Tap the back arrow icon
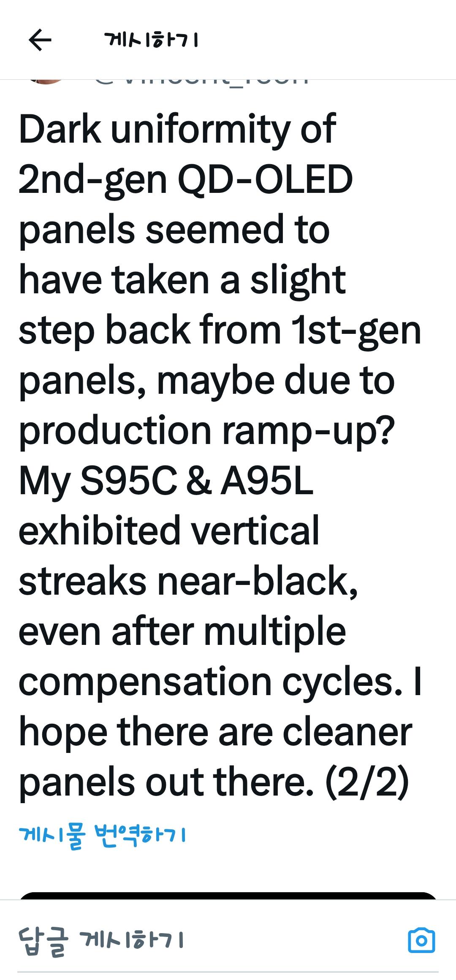 click(40, 40)
